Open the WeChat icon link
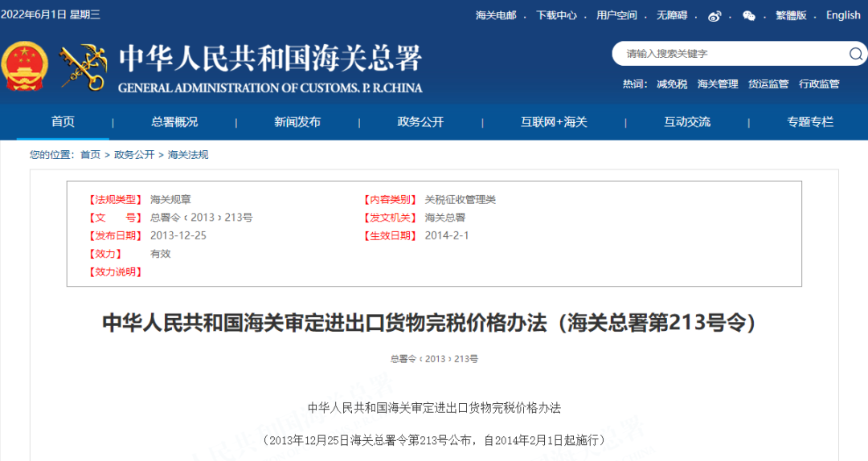Screen dimensions: 868x461 tap(749, 16)
